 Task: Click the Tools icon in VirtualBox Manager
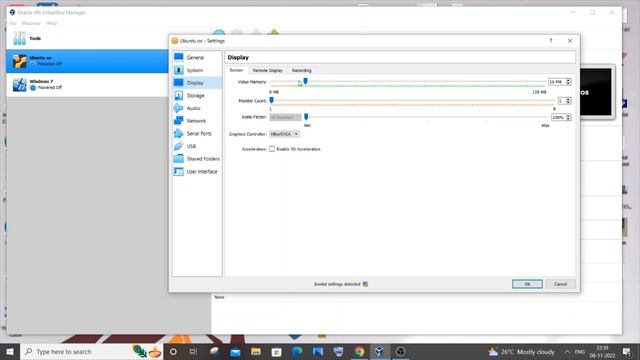pyautogui.click(x=19, y=38)
